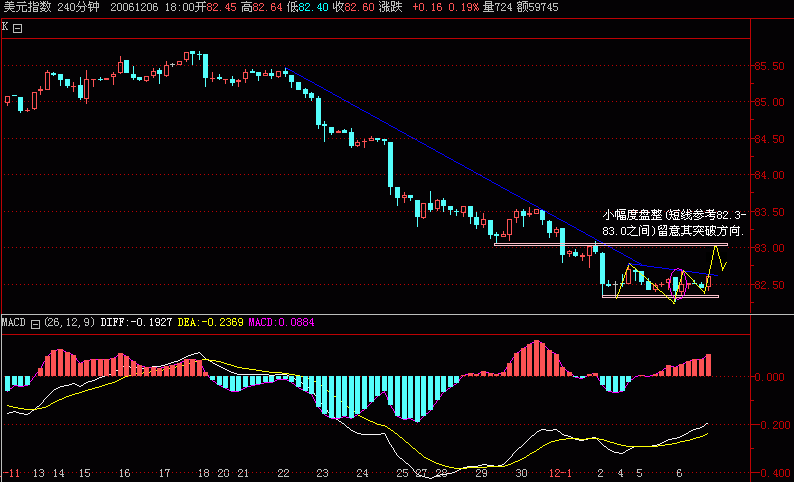The width and height of the screenshot is (794, 482).
Task: Select the MACD indicator name label
Action: point(14,323)
